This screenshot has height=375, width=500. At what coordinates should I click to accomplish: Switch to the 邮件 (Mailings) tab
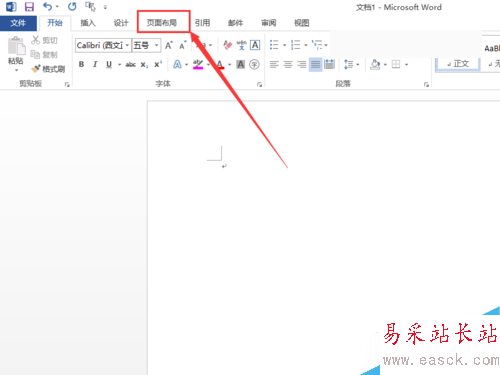pyautogui.click(x=235, y=23)
